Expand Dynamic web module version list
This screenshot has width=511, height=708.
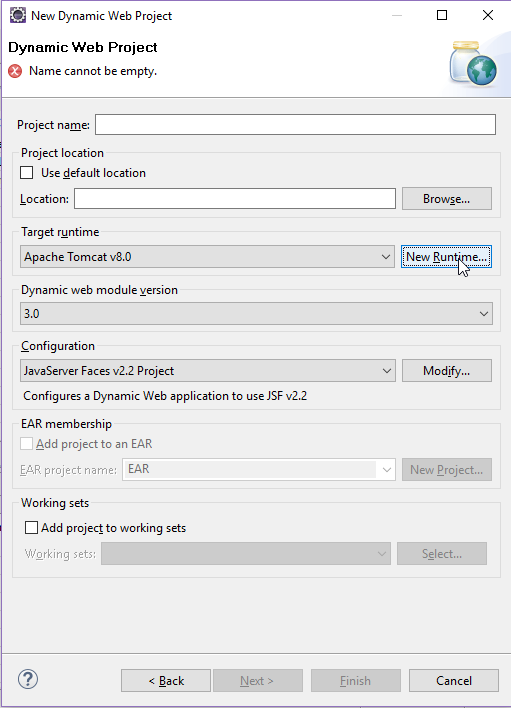tap(256, 313)
